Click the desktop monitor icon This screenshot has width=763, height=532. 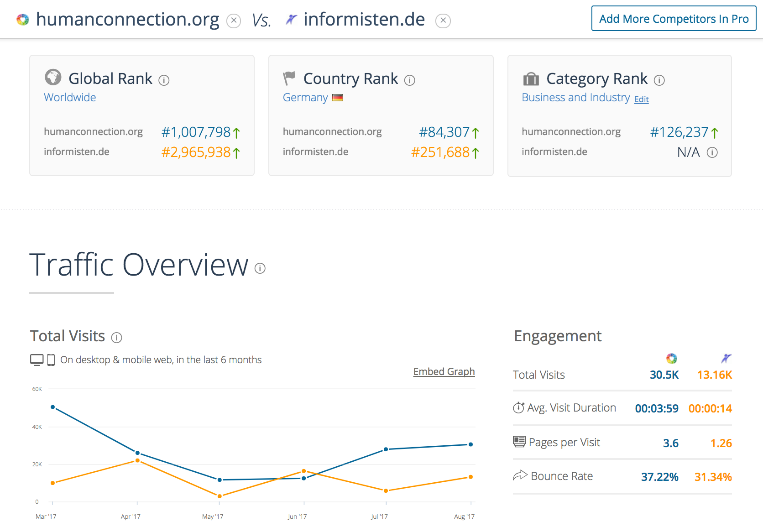37,360
